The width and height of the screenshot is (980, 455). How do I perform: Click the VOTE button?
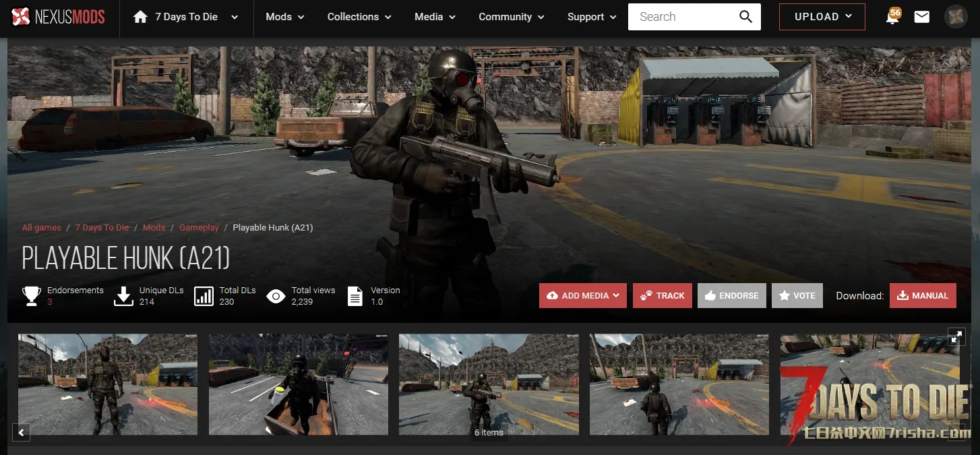tap(797, 295)
